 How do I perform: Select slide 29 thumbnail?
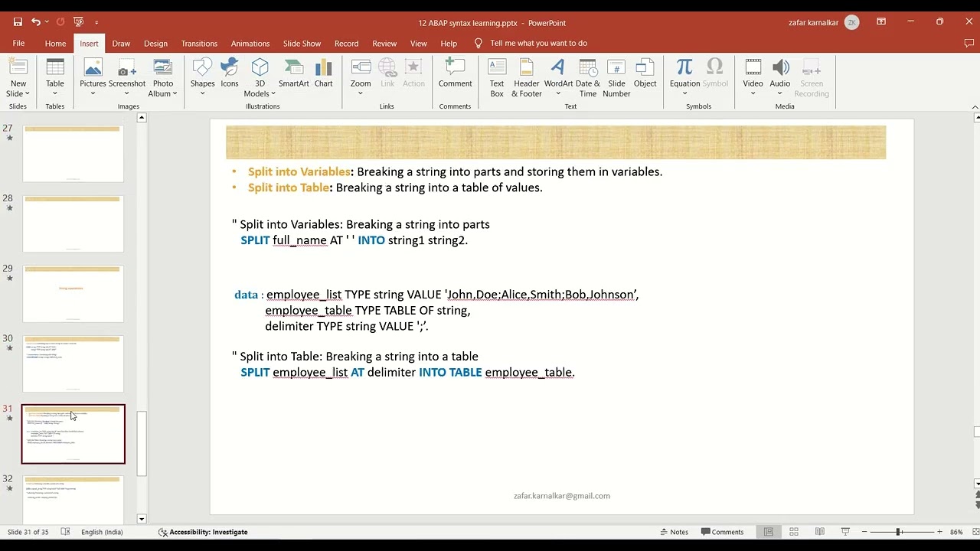73,294
